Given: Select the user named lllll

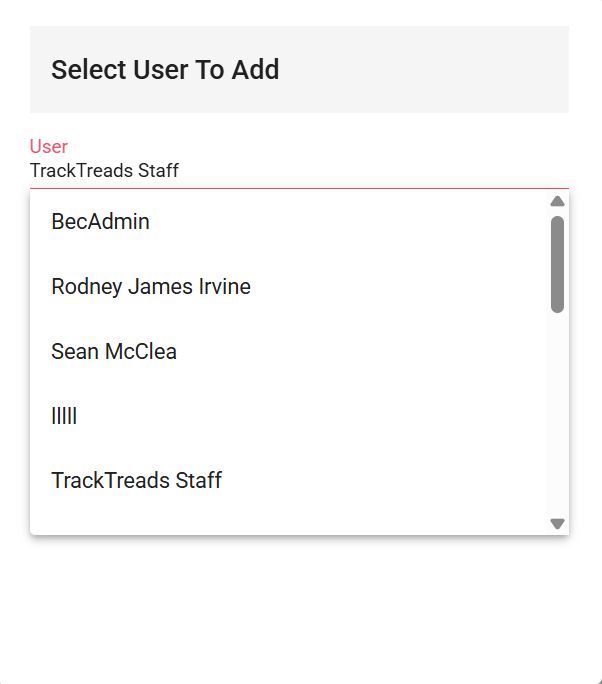Looking at the screenshot, I should 64,416.
